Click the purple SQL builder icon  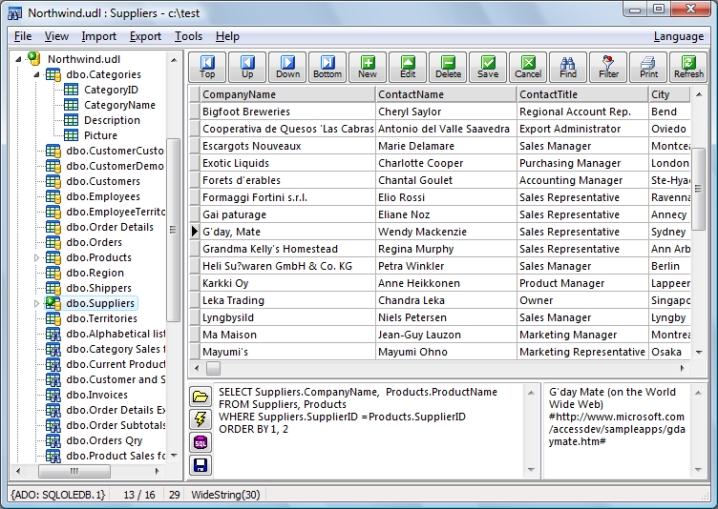pyautogui.click(x=200, y=442)
